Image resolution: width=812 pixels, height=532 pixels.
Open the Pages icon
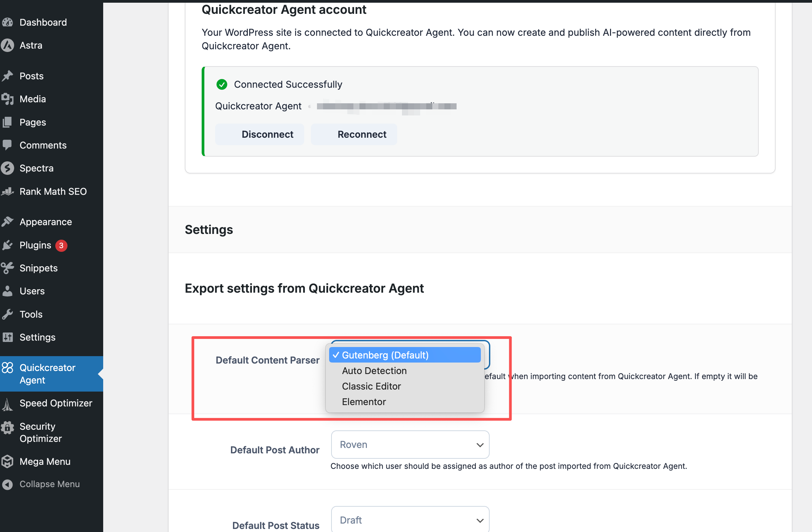tap(8, 122)
